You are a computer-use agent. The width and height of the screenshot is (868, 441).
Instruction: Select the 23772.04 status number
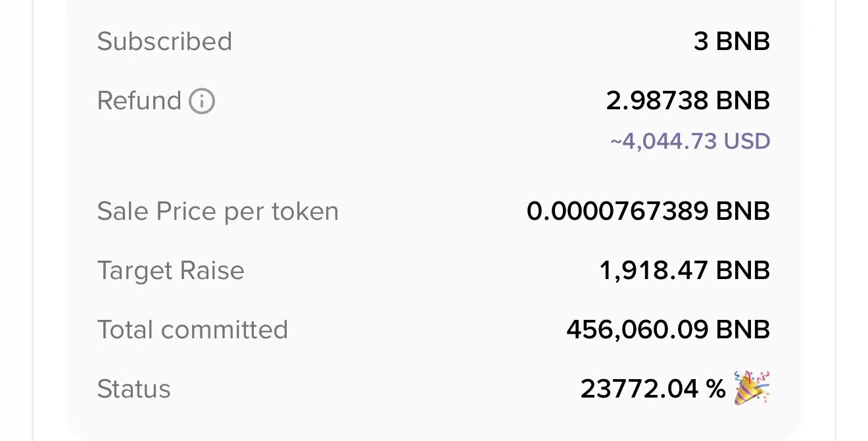coord(640,389)
